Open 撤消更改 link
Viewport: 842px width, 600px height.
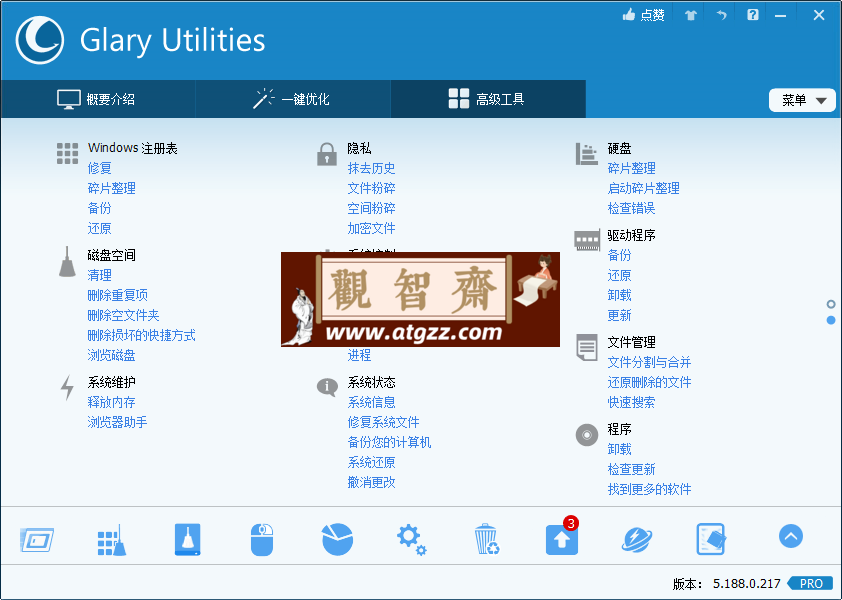pyautogui.click(x=371, y=482)
